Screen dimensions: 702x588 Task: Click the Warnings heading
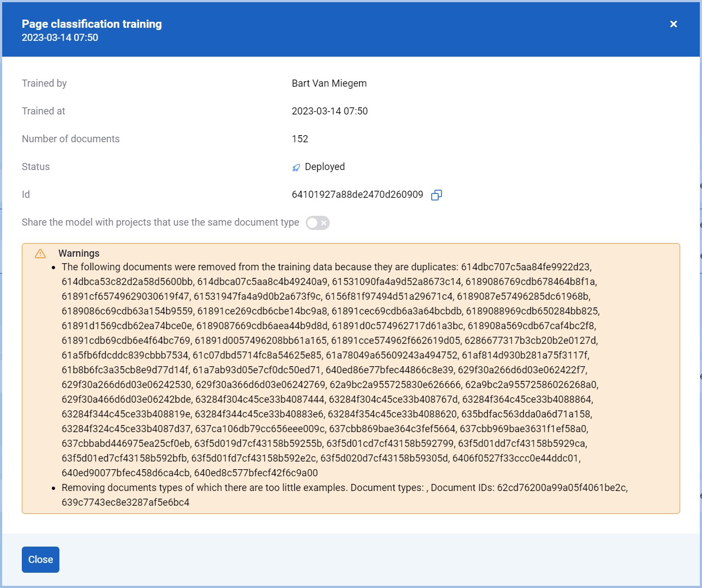(79, 253)
